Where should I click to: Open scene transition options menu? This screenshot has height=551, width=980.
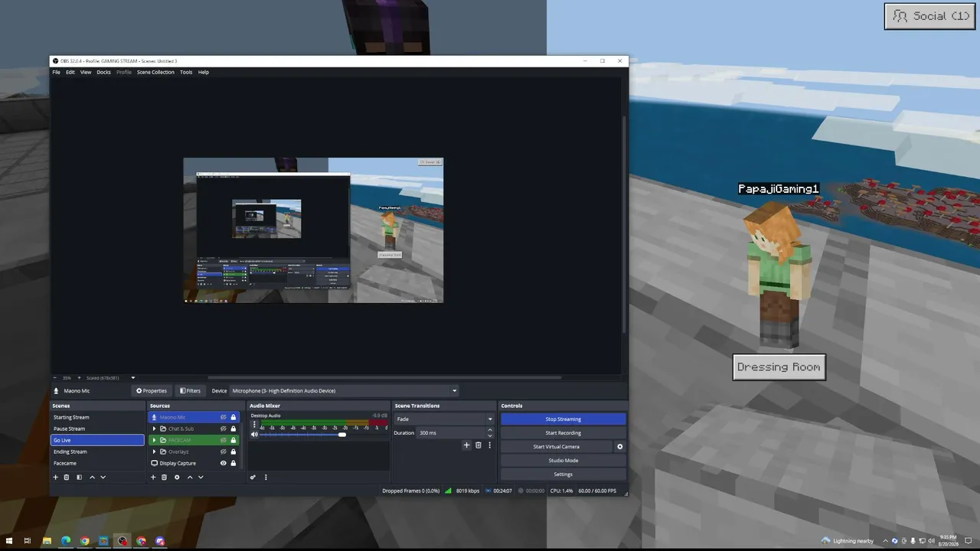pos(490,445)
